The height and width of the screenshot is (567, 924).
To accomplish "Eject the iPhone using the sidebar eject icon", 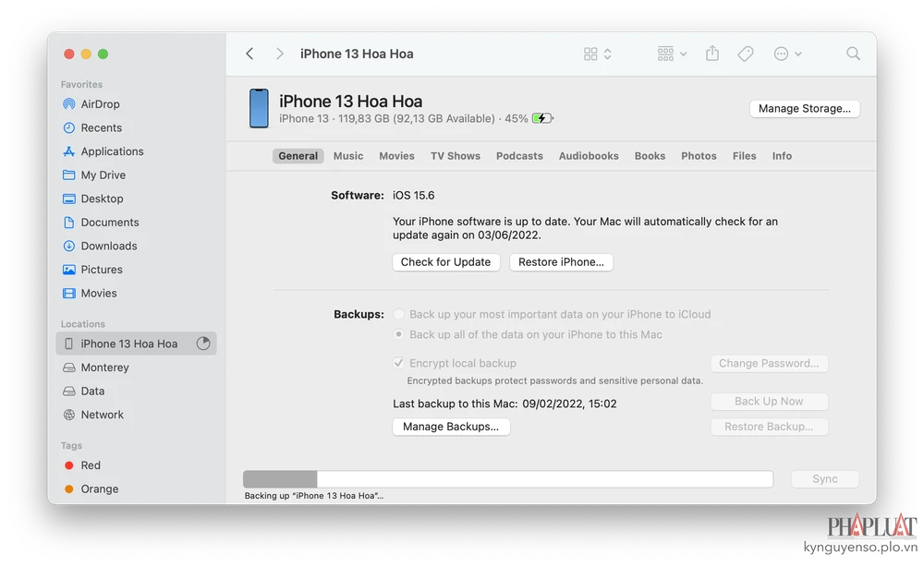I will point(202,343).
